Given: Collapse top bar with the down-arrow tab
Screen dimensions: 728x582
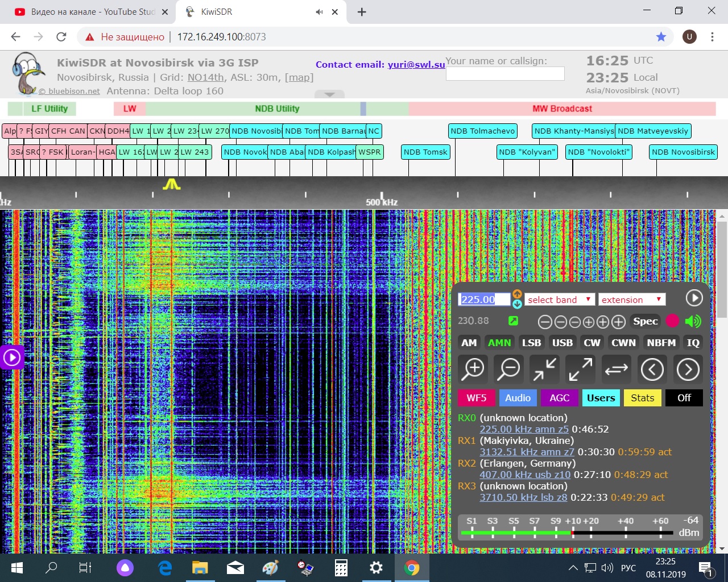Looking at the screenshot, I should (x=329, y=94).
